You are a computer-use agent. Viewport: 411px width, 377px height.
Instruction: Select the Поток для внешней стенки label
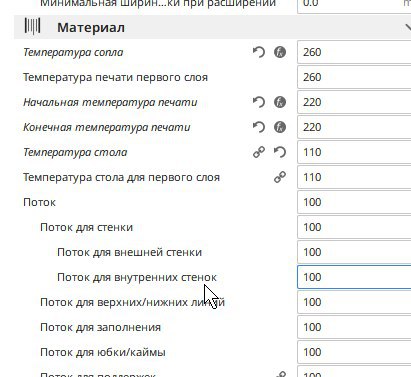129,252
